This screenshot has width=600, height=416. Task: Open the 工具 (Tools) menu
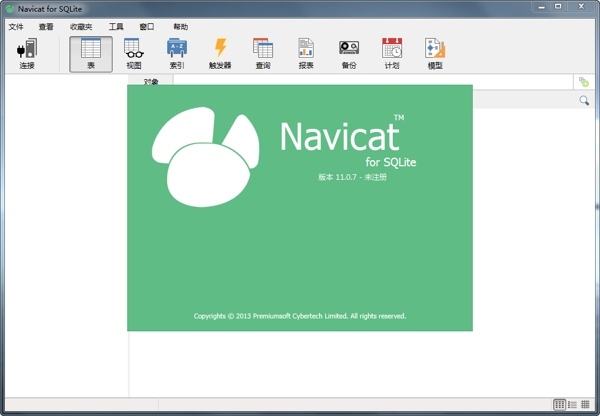tap(116, 27)
